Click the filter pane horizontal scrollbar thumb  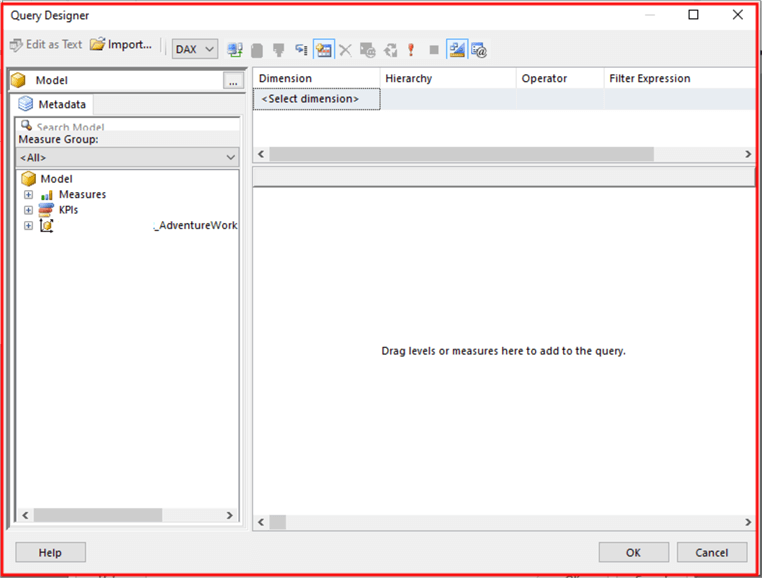click(x=462, y=154)
